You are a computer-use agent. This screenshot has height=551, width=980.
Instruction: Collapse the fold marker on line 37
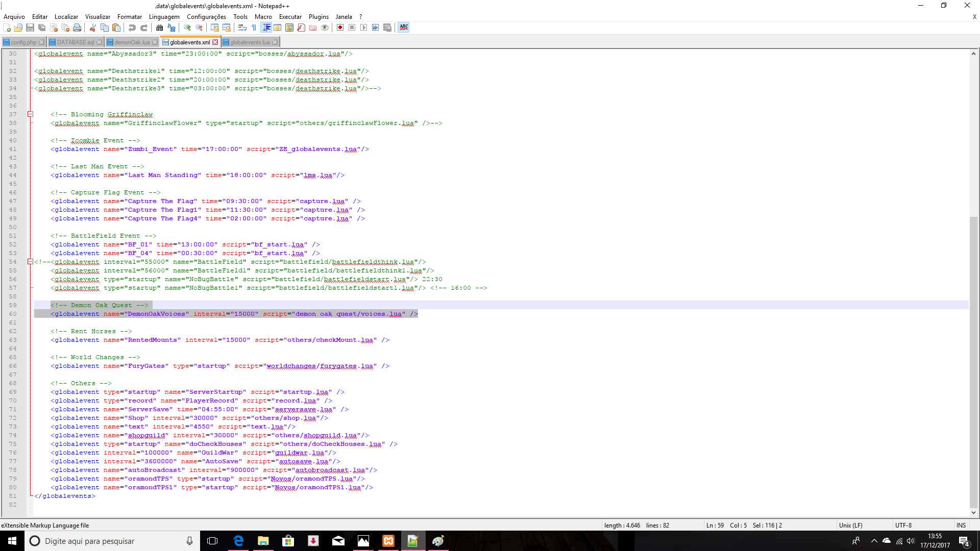click(x=30, y=114)
